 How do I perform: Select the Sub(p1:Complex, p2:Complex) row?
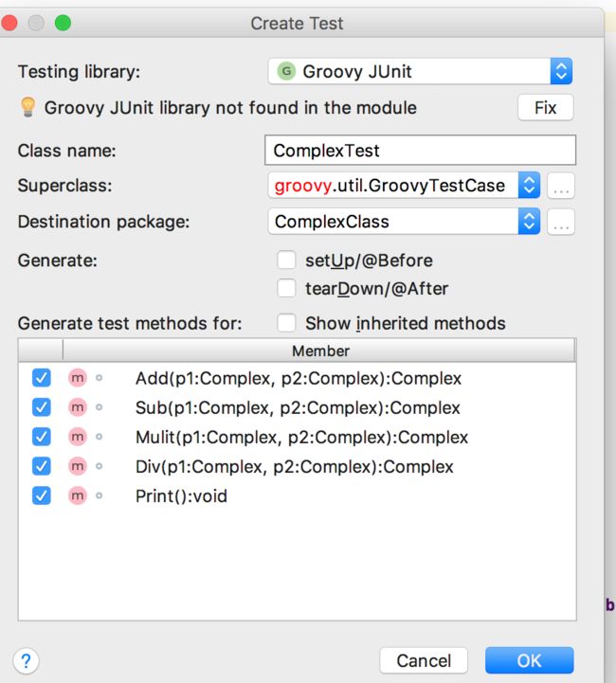(x=298, y=407)
